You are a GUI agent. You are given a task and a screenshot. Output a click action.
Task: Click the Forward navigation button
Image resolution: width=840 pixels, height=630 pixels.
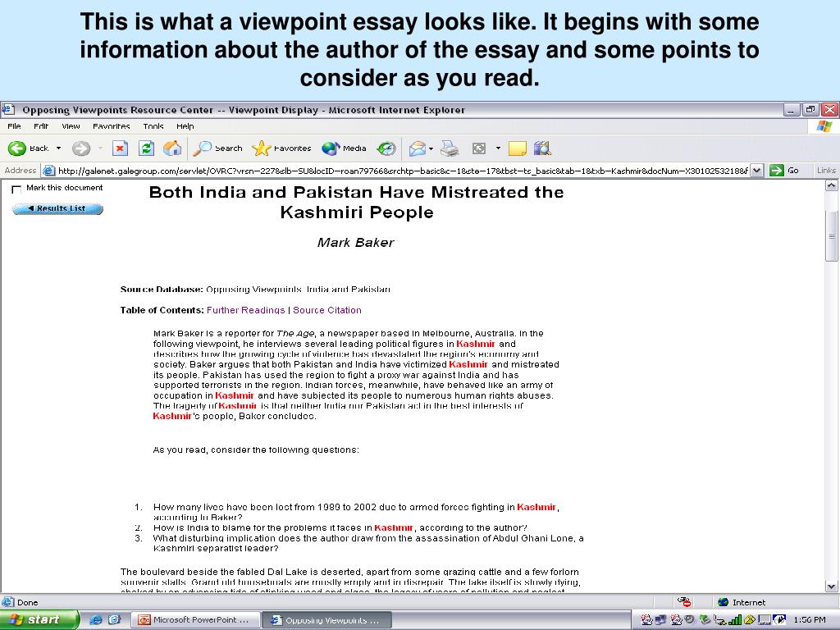click(81, 148)
